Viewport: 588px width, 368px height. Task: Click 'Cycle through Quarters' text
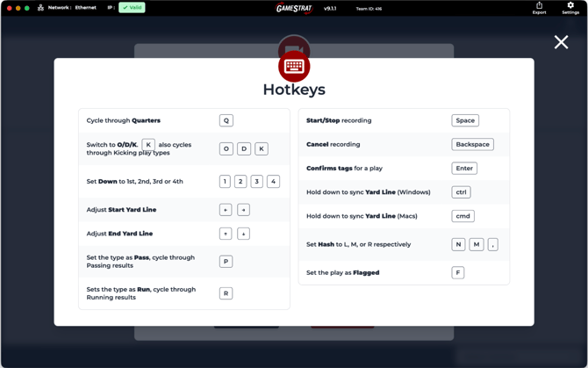coord(124,120)
